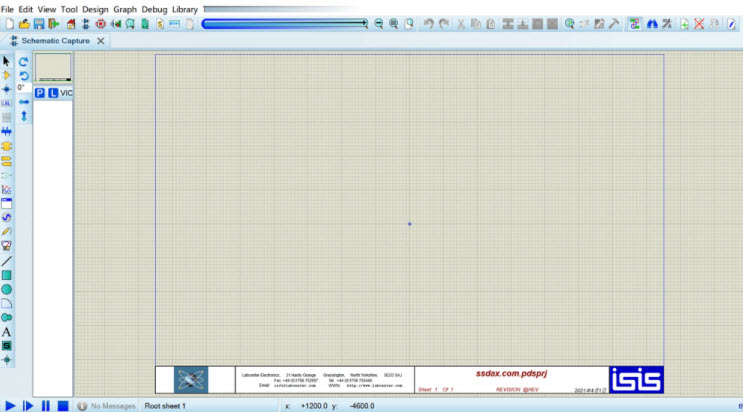
Task: Select the 2D text 'A' tool
Action: [x=7, y=331]
